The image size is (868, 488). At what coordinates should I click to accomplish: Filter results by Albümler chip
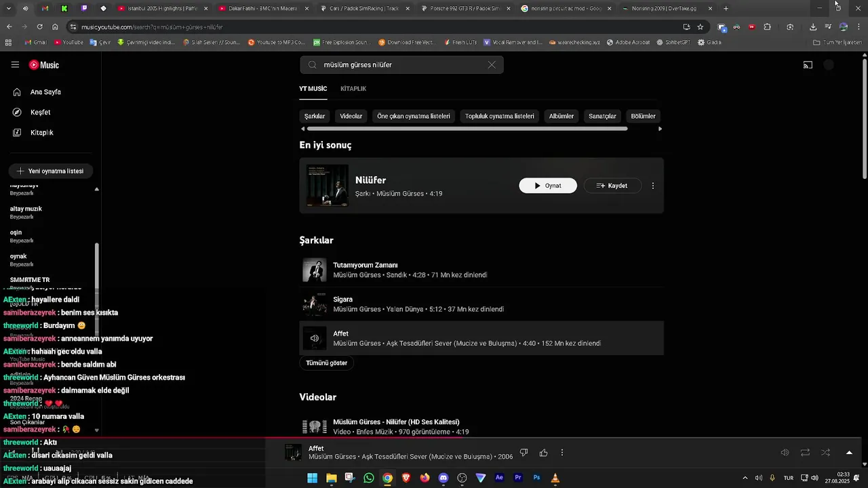click(561, 117)
